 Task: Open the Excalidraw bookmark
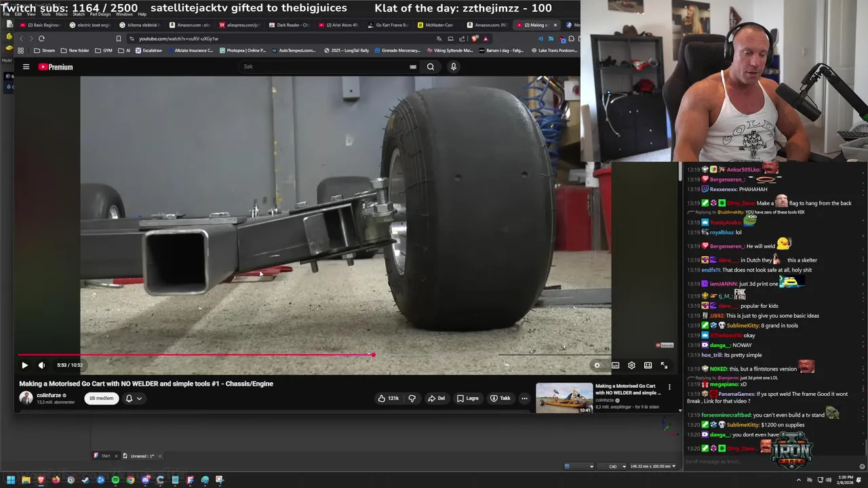click(149, 50)
